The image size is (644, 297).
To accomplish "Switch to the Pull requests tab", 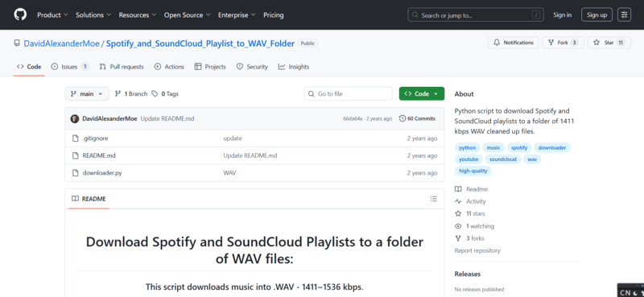I will [122, 67].
